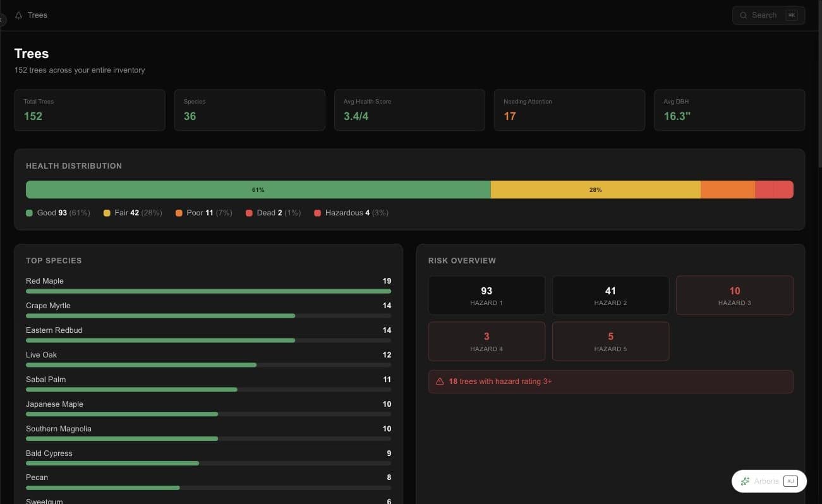Open the Needing Attention stat card
822x504 pixels.
(x=569, y=110)
